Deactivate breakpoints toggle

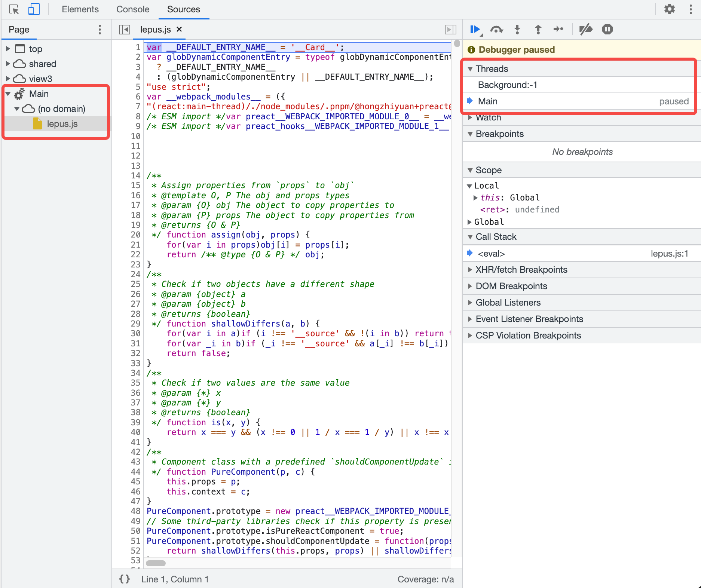tap(586, 29)
